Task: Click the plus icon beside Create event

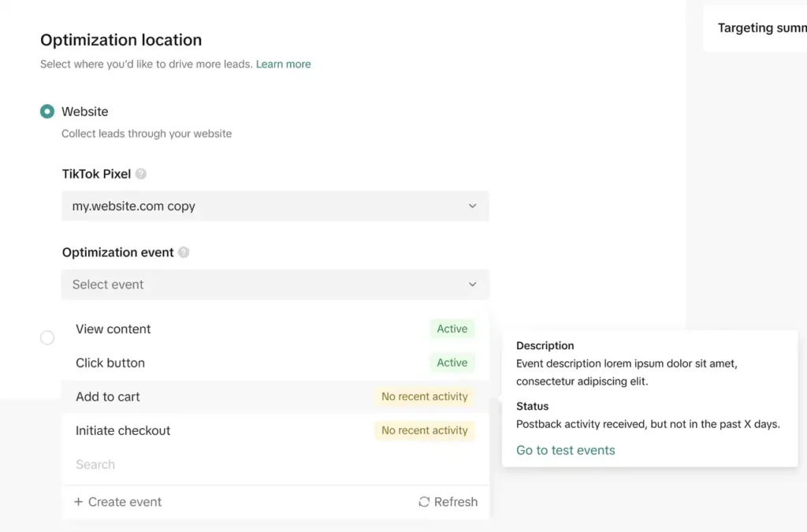Action: pyautogui.click(x=78, y=502)
